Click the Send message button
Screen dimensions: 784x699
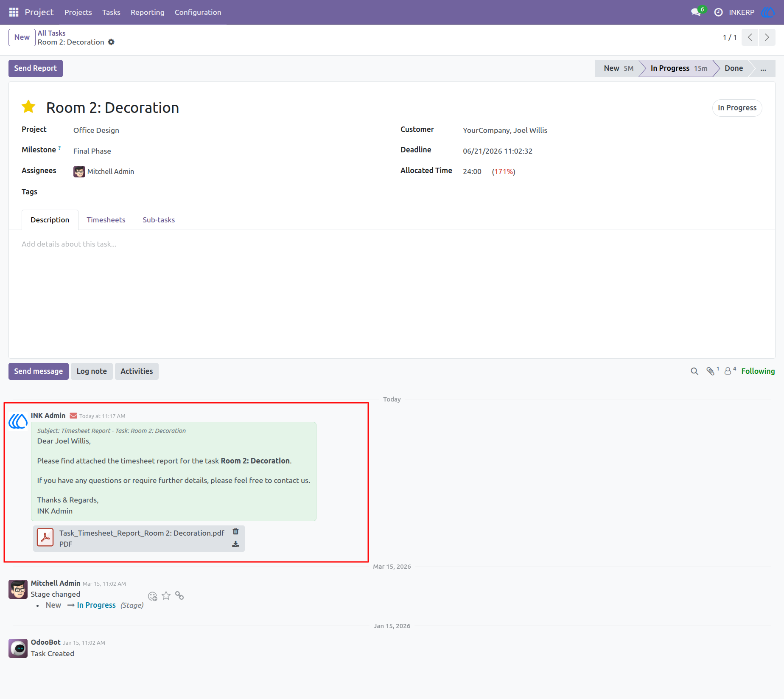[x=39, y=371]
